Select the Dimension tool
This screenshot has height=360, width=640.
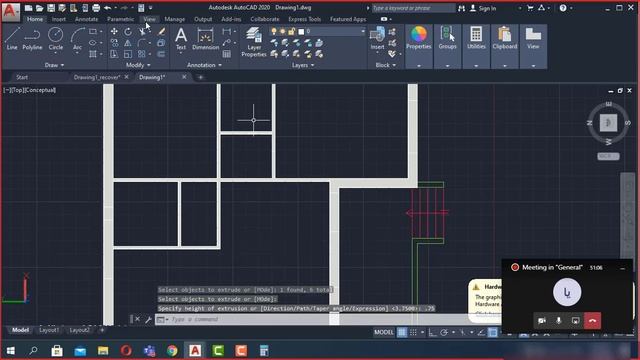(205, 38)
